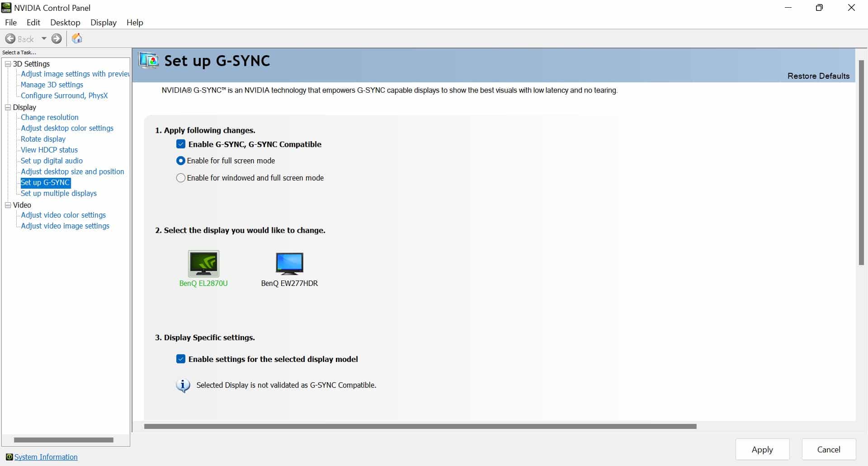The image size is (868, 466).
Task: Click the Display category label in tree
Action: point(24,107)
